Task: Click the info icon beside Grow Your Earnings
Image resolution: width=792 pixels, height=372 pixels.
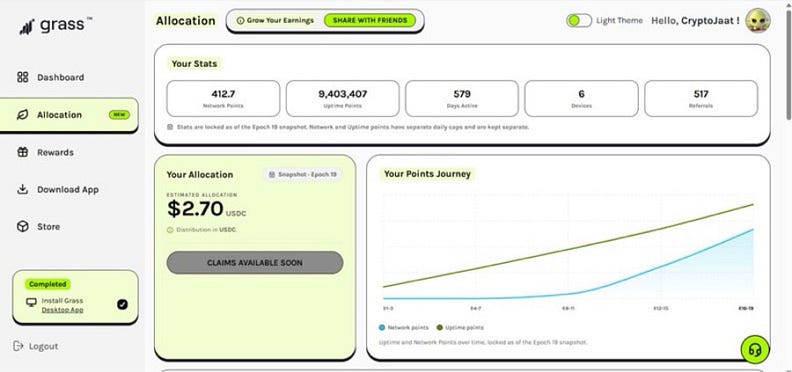Action: point(240,21)
